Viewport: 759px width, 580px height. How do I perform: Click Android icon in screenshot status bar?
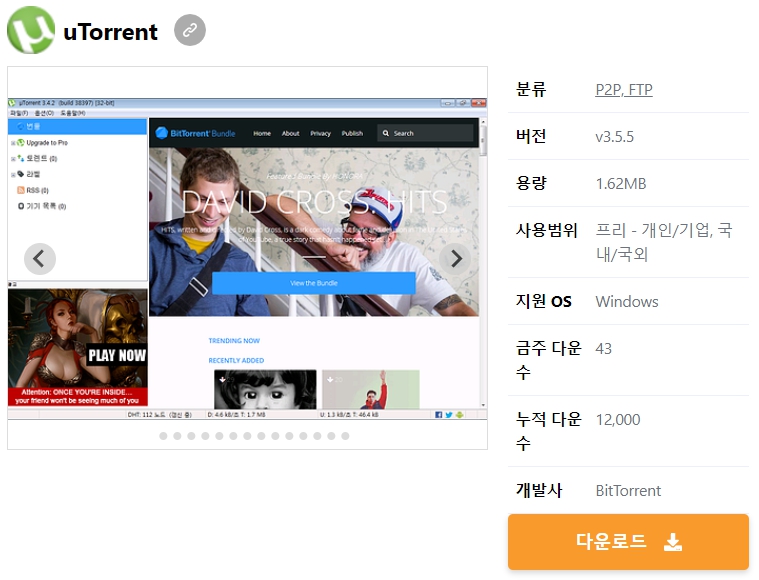click(459, 415)
